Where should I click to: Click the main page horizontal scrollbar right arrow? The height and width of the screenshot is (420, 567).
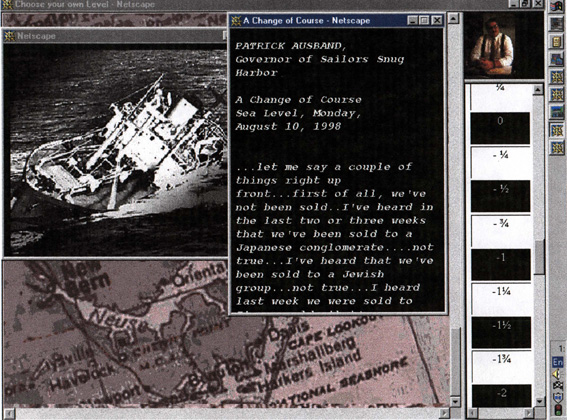pos(443,413)
